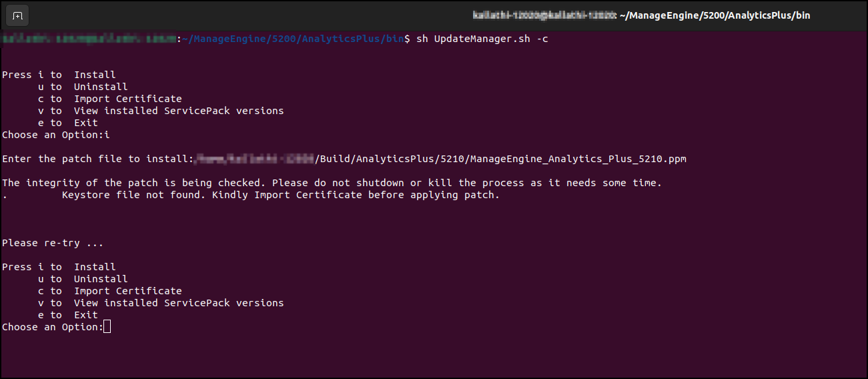Click the new tab icon in title bar
Image resolution: width=868 pixels, height=379 pixels.
tap(18, 15)
